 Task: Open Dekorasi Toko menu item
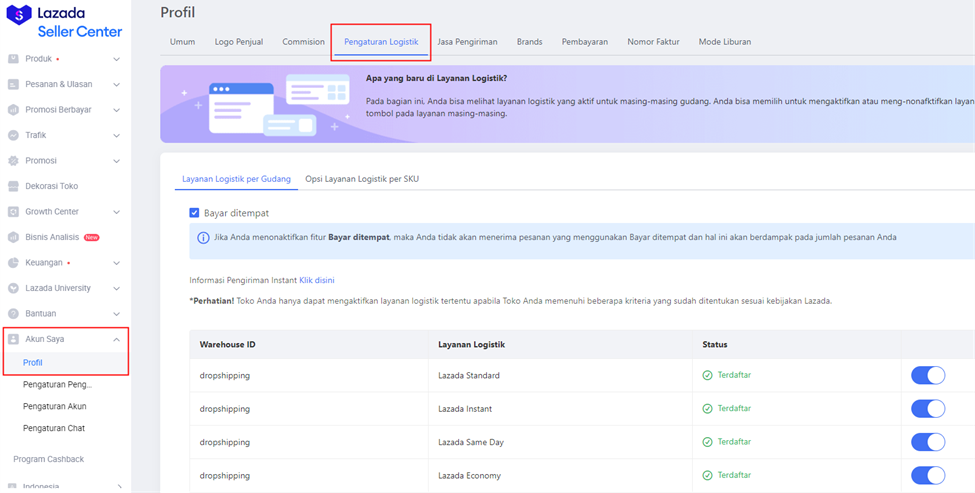point(52,187)
